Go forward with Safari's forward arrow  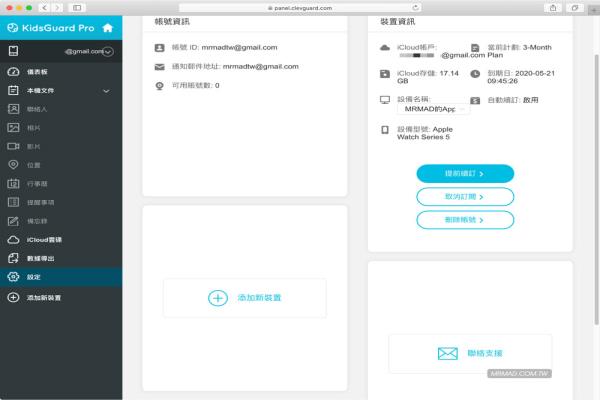[57, 8]
